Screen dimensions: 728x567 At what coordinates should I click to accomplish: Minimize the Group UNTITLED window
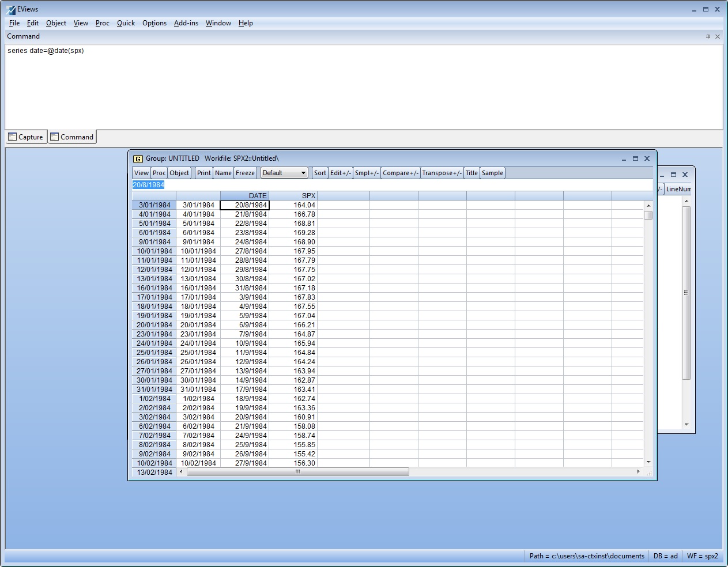coord(624,158)
